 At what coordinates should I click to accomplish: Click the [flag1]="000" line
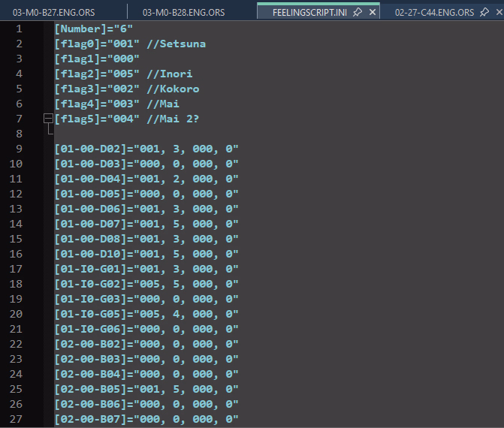97,59
